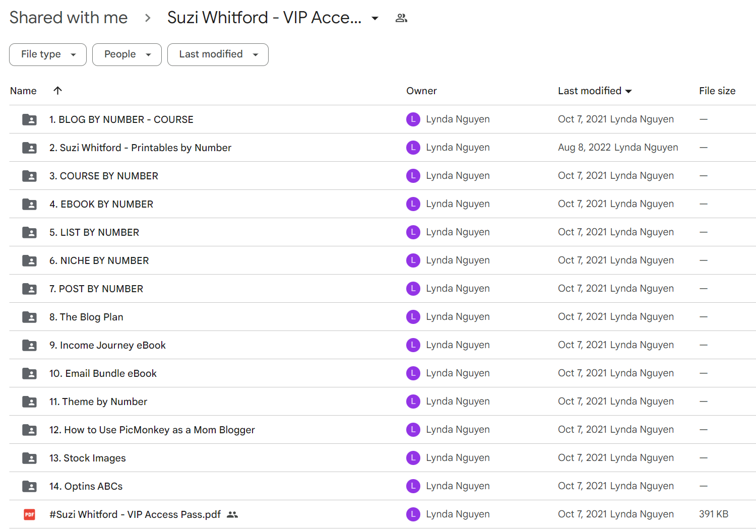The height and width of the screenshot is (532, 756).
Task: Select 6. NICHE BY NUMBER folder name
Action: coord(99,260)
